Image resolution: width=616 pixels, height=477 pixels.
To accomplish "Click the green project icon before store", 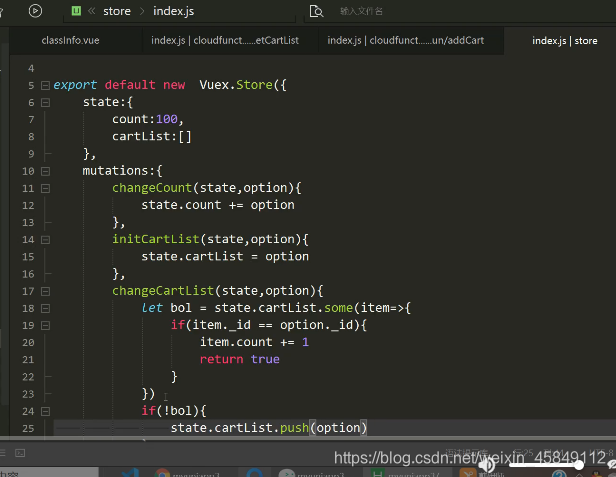I will point(76,11).
